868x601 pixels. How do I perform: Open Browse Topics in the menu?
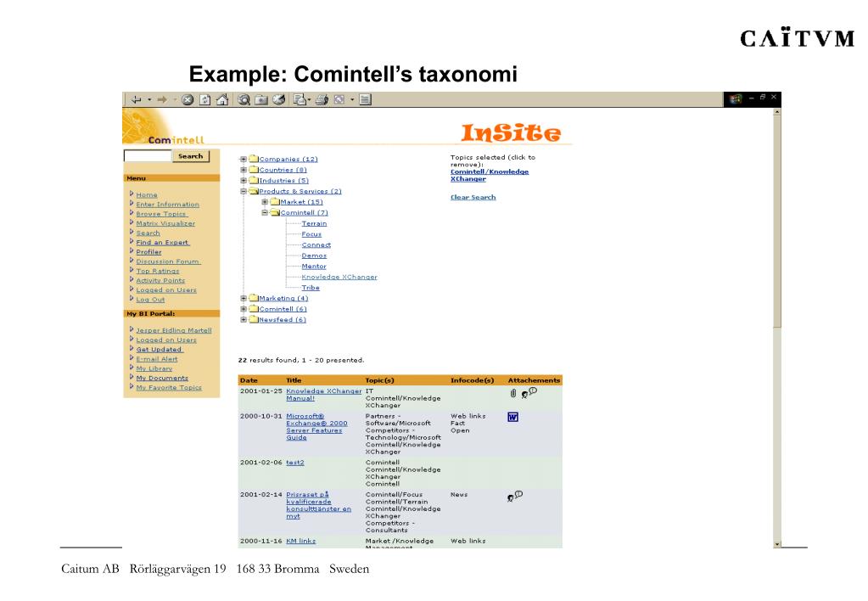[x=162, y=214]
